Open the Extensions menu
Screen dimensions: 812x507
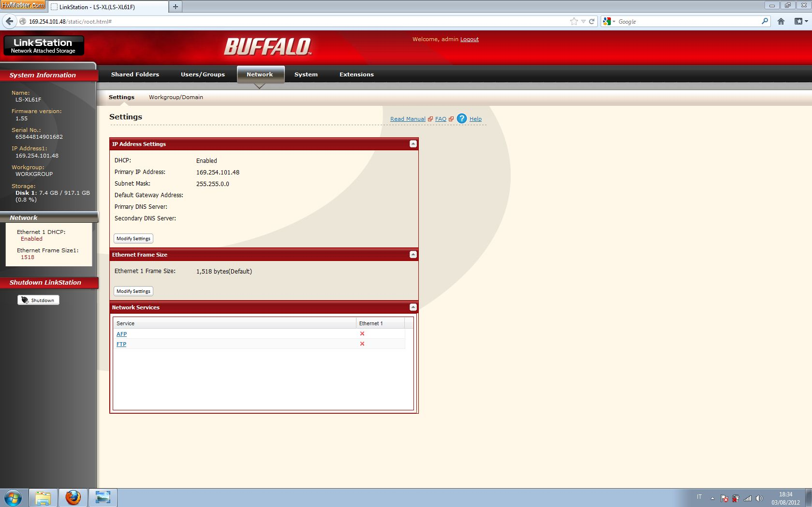tap(356, 74)
